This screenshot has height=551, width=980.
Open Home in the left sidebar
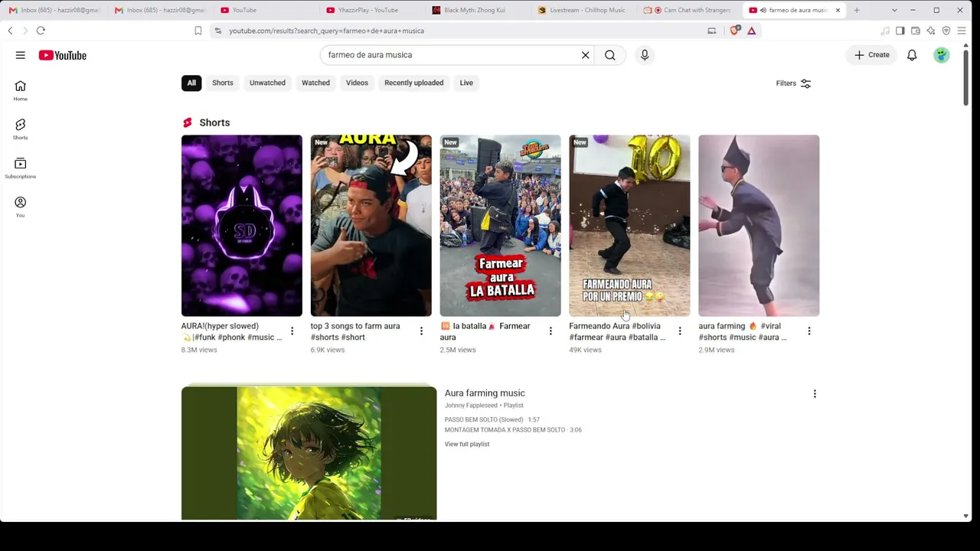21,90
